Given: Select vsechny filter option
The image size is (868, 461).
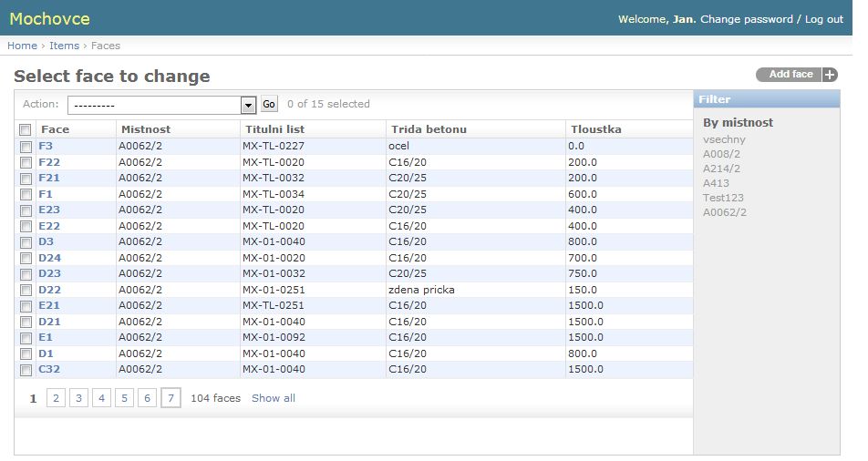Looking at the screenshot, I should coord(724,139).
